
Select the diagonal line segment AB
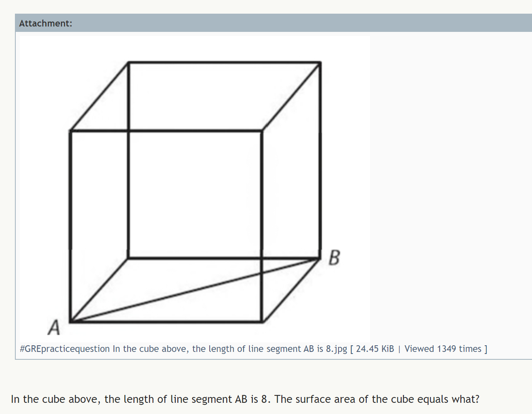click(x=195, y=290)
